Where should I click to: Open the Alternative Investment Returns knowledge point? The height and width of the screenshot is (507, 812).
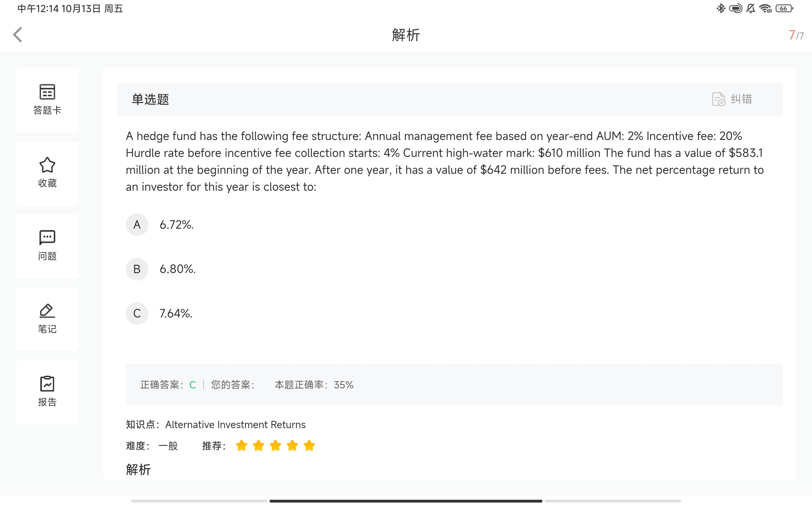[x=235, y=424]
